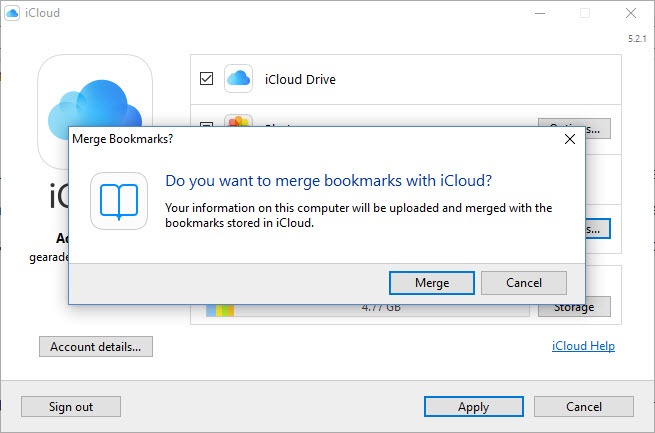Image resolution: width=655 pixels, height=433 pixels.
Task: Apply the iCloud settings
Action: pos(474,407)
